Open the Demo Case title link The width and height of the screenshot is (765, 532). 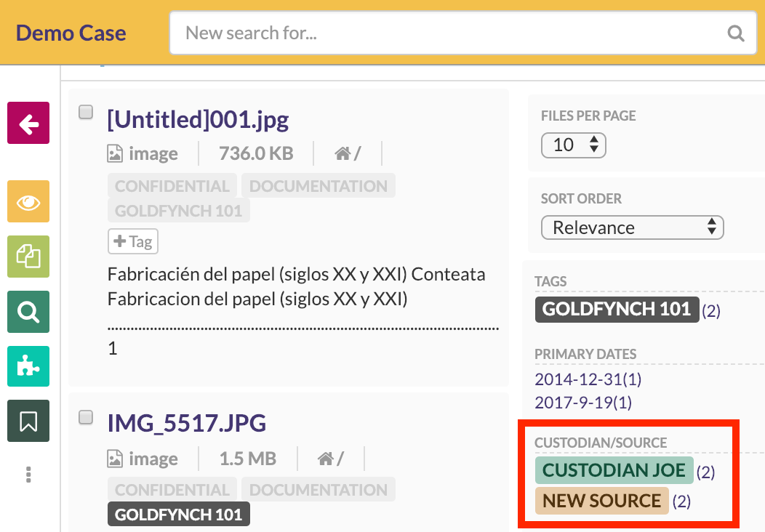click(71, 33)
